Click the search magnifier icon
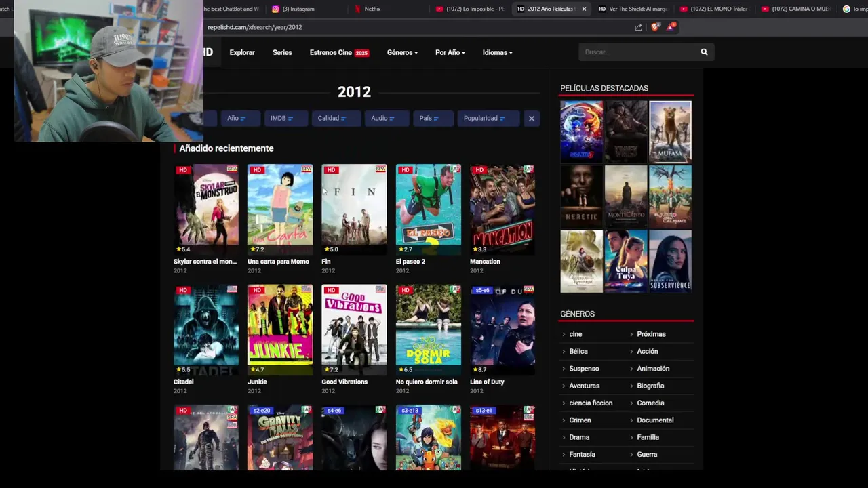Screen dimensions: 868x488 tap(704, 52)
